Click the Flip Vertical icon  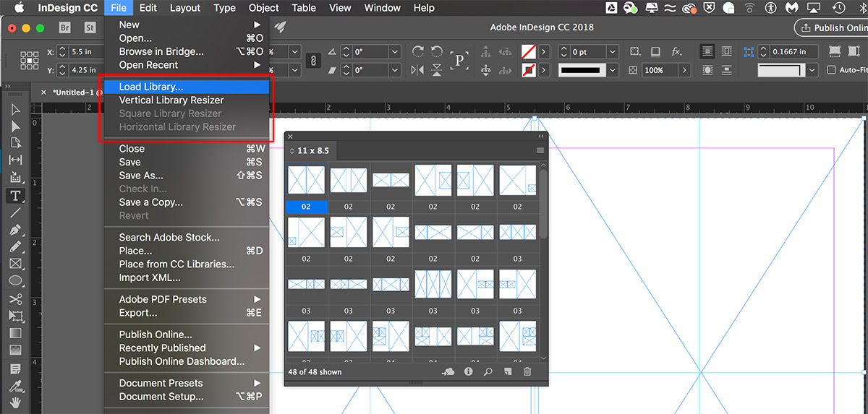(436, 70)
